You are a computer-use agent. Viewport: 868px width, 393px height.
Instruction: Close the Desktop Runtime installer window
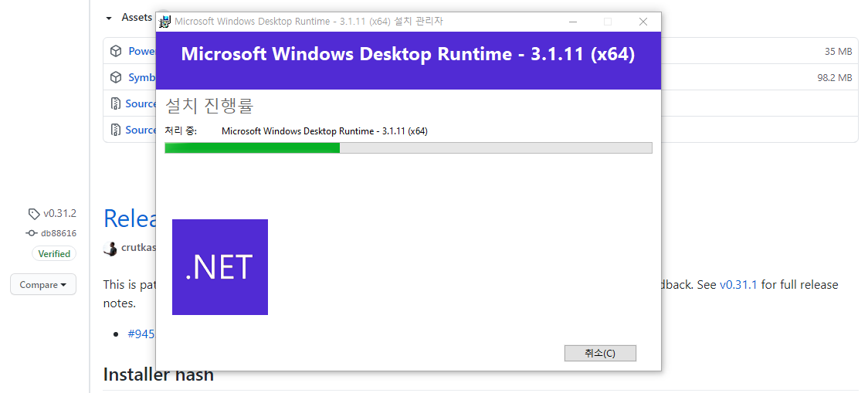pos(643,22)
